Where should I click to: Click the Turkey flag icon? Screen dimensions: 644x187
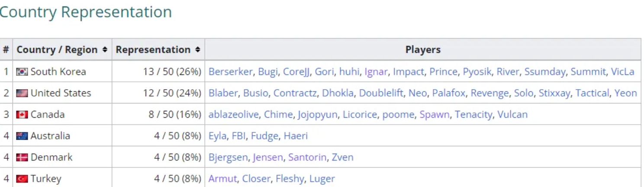[22, 179]
